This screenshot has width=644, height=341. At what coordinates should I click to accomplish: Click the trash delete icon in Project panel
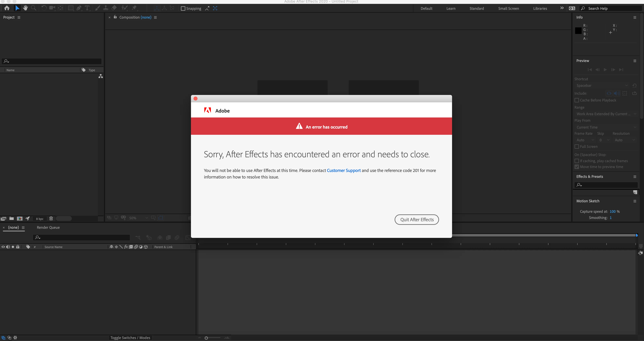click(51, 218)
